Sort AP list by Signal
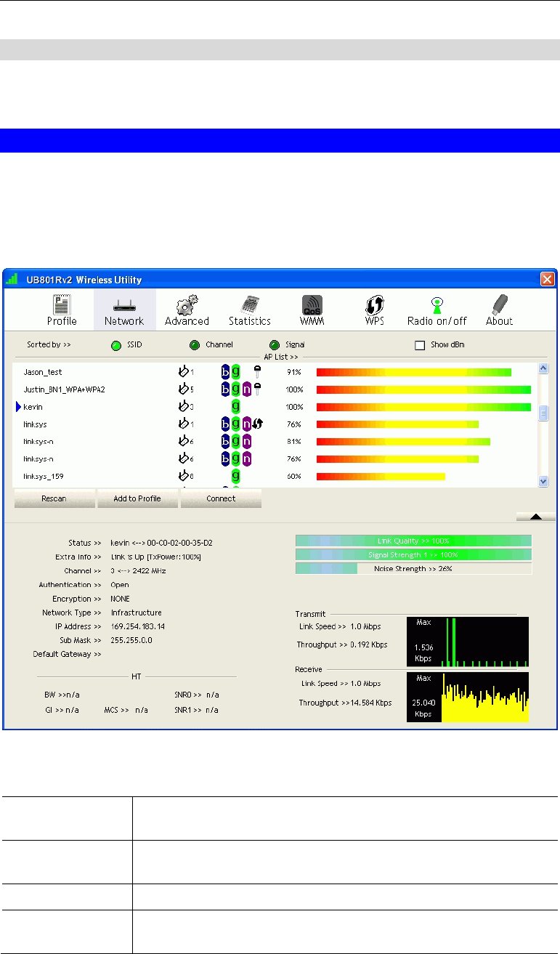 274,345
